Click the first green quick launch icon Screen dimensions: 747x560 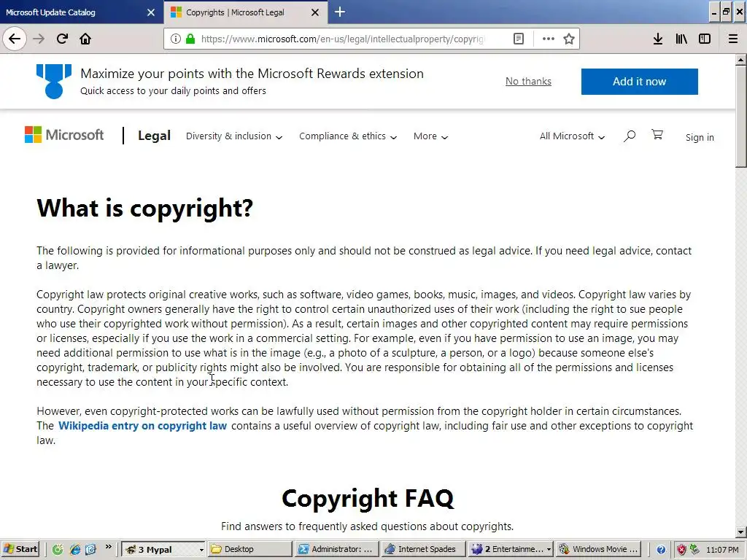pyautogui.click(x=58, y=549)
